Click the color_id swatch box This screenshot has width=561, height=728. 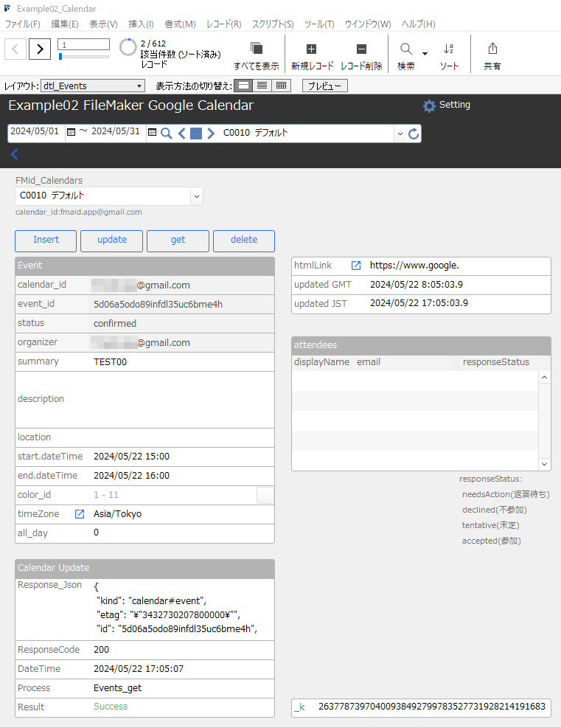pyautogui.click(x=265, y=495)
